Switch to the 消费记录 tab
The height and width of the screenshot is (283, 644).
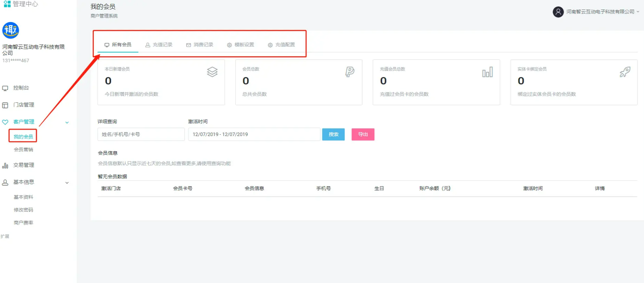(x=200, y=45)
